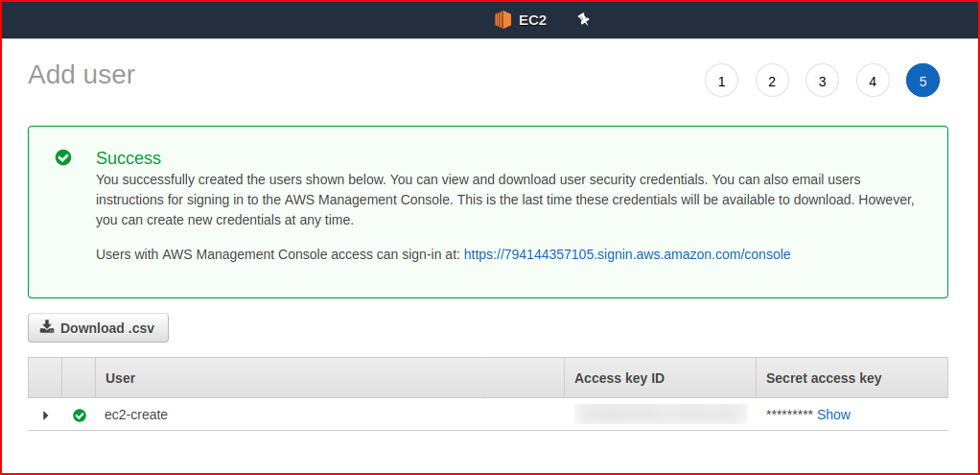The height and width of the screenshot is (475, 980).
Task: Show the secret access key
Action: tap(833, 415)
